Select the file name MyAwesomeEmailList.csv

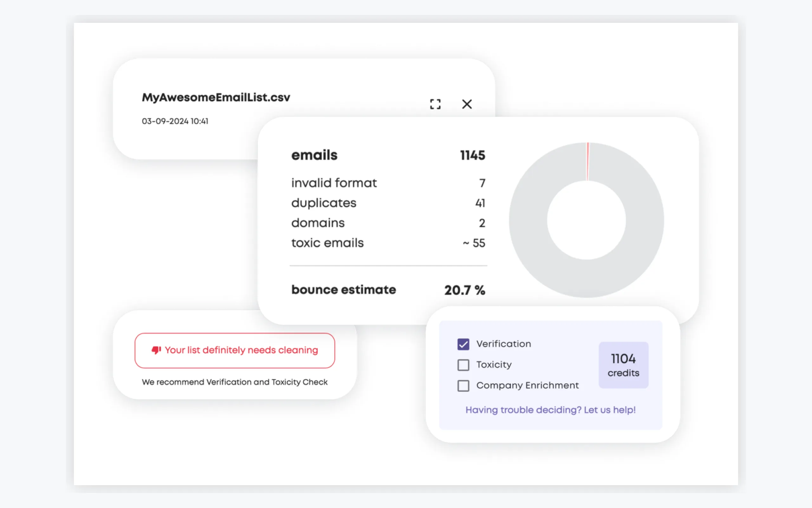coord(216,97)
